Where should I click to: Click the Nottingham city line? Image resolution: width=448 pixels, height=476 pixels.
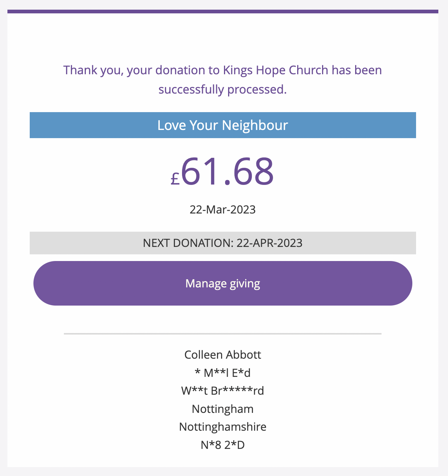click(x=223, y=409)
